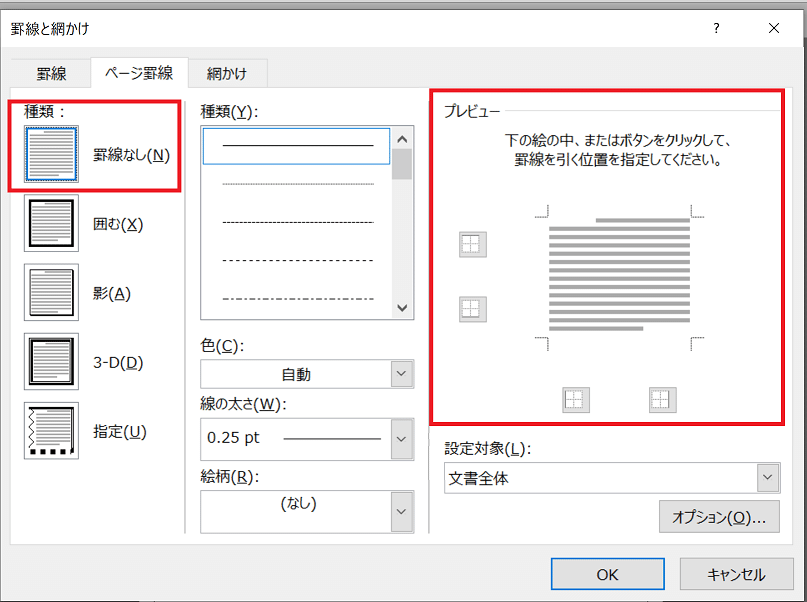The width and height of the screenshot is (807, 602).
Task: Select the 3-D border setting icon
Action: [51, 361]
